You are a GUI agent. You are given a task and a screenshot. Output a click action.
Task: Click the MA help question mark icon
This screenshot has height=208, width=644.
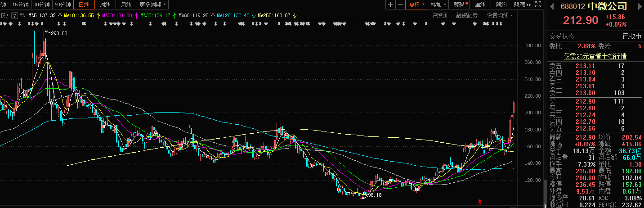point(15,15)
